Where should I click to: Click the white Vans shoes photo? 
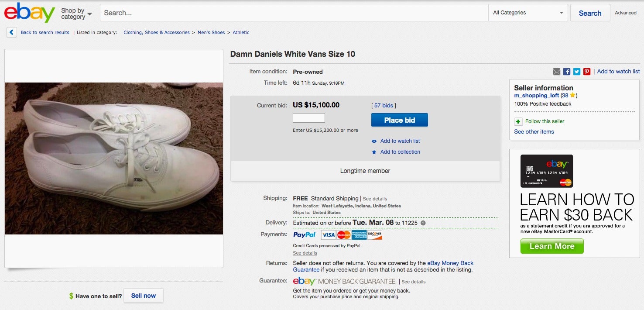pyautogui.click(x=114, y=158)
